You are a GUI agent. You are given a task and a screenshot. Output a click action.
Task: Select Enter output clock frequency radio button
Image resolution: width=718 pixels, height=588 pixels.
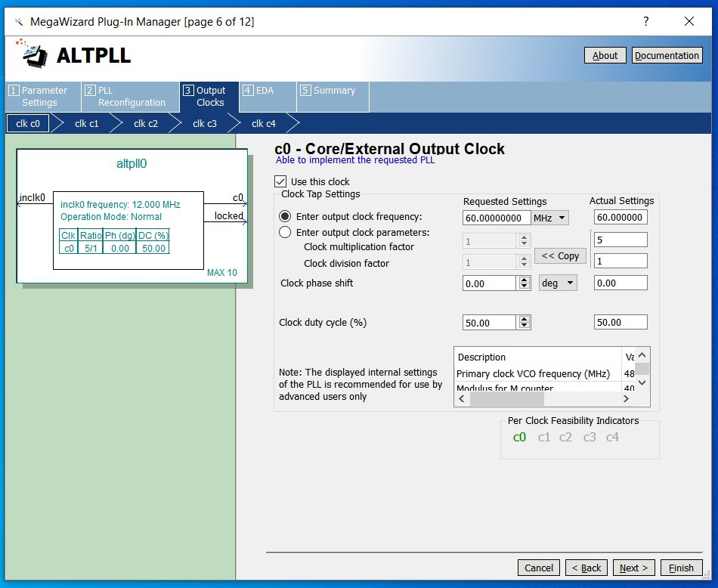pyautogui.click(x=285, y=216)
